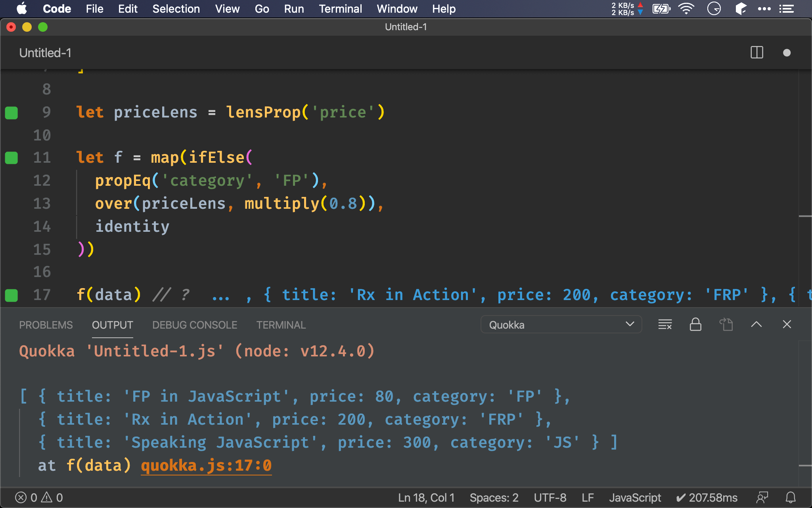
Task: Select the DEBUG CONSOLE tab
Action: (194, 325)
